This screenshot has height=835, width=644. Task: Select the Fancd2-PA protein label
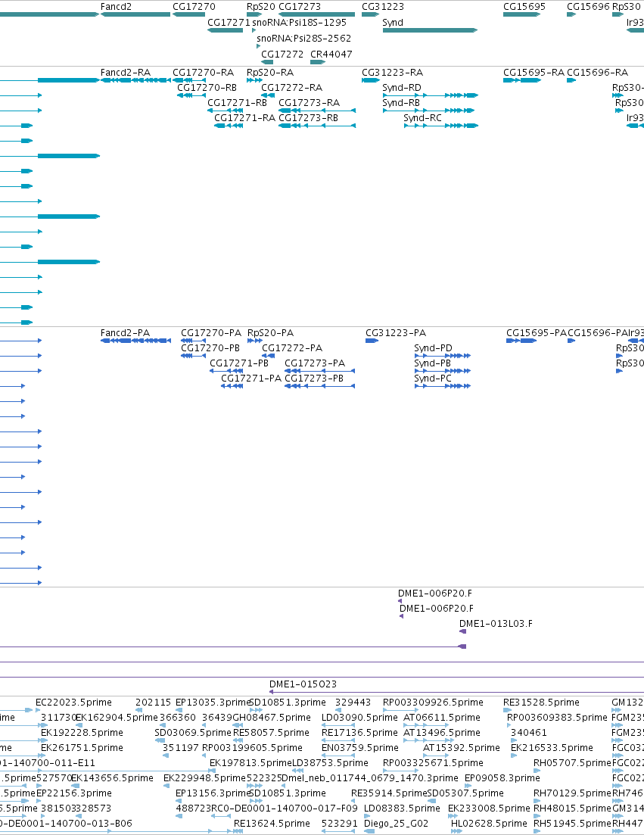pos(125,333)
